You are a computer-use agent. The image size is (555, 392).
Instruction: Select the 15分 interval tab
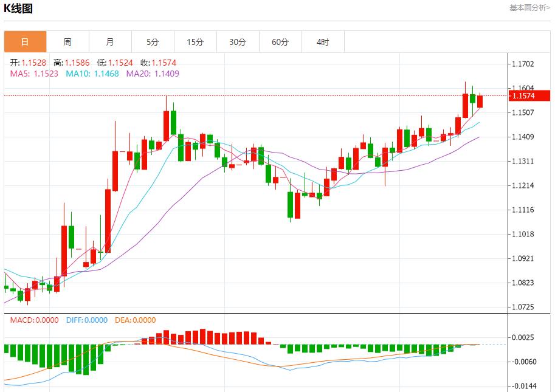pos(195,42)
